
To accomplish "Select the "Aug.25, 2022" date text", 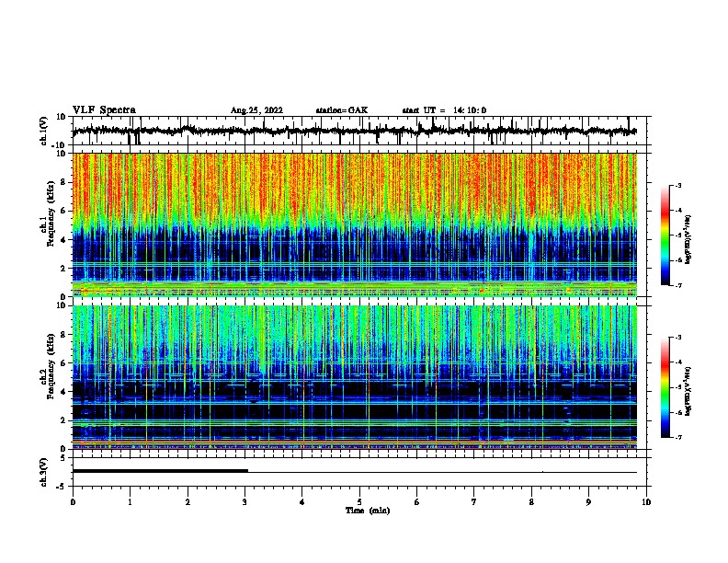I will pos(256,110).
